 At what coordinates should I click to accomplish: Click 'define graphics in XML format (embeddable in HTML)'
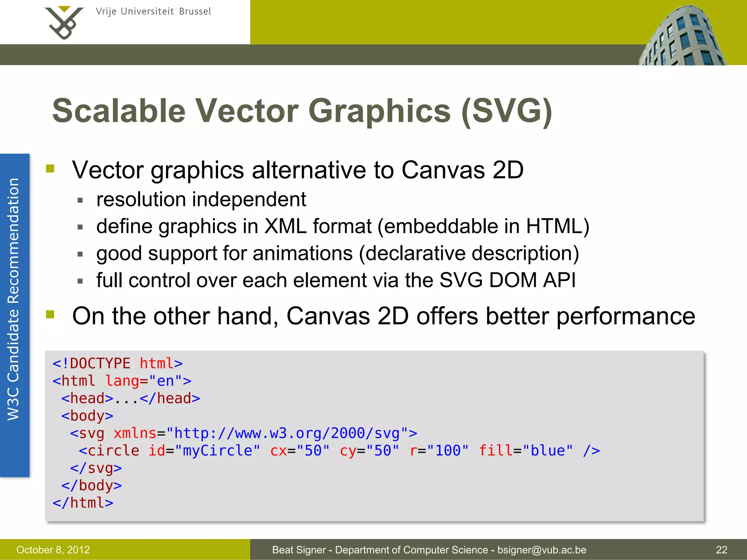pyautogui.click(x=343, y=226)
